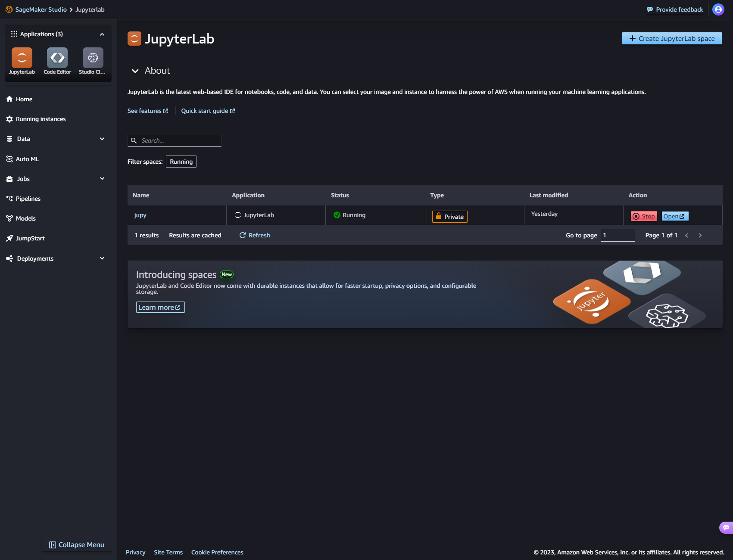Collapse the Applications (3) panel
The height and width of the screenshot is (560, 733).
(x=102, y=34)
